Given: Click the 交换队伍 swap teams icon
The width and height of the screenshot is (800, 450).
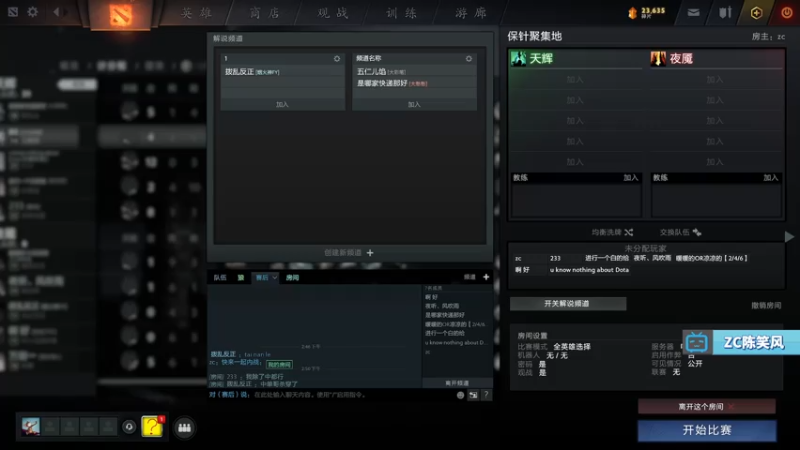Looking at the screenshot, I should [x=697, y=232].
